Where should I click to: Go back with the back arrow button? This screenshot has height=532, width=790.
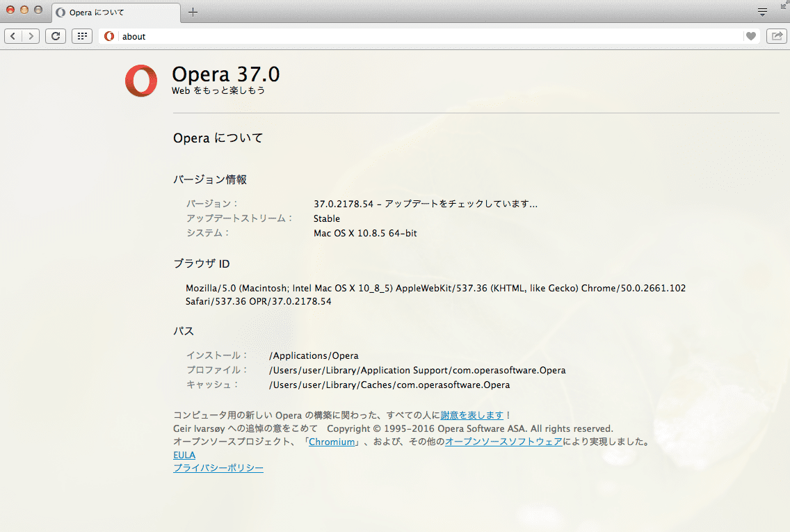(x=14, y=36)
